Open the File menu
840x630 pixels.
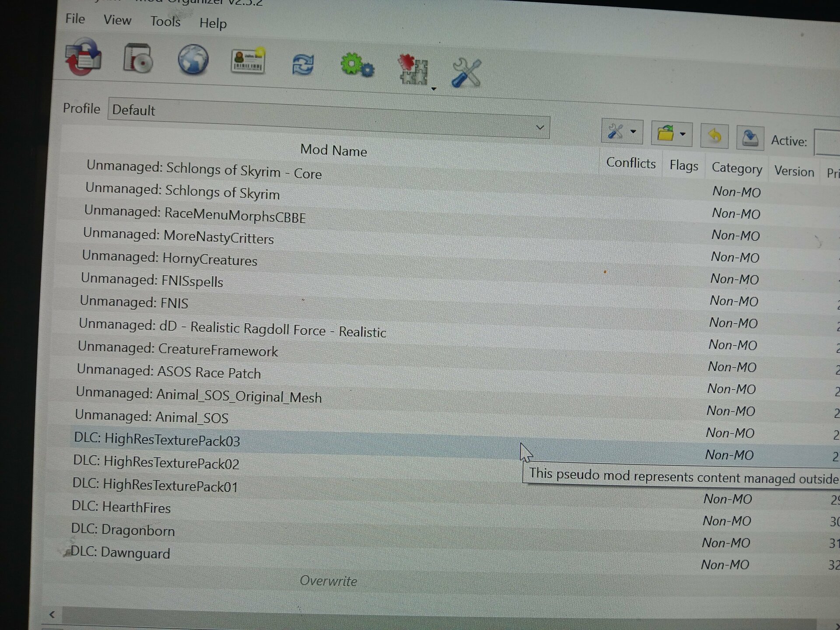tap(75, 19)
